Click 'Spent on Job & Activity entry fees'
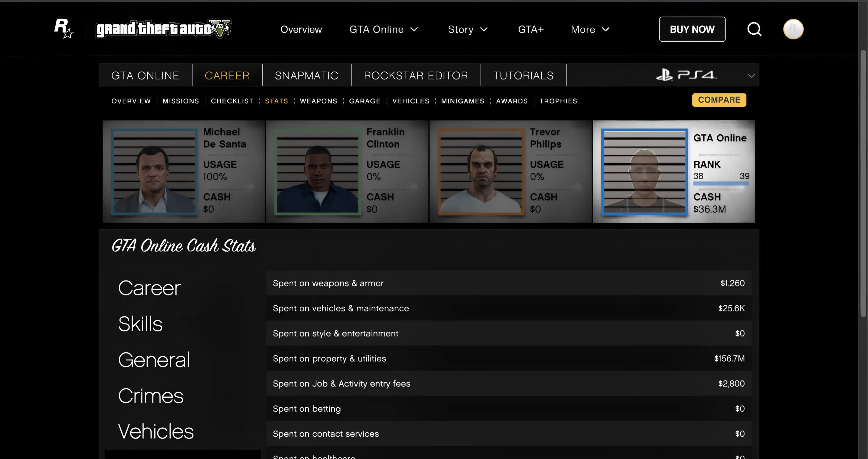868x459 pixels. pos(509,383)
